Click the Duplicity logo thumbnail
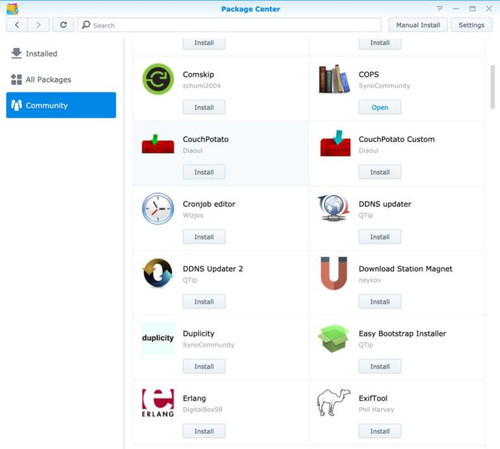Image resolution: width=500 pixels, height=449 pixels. click(158, 338)
